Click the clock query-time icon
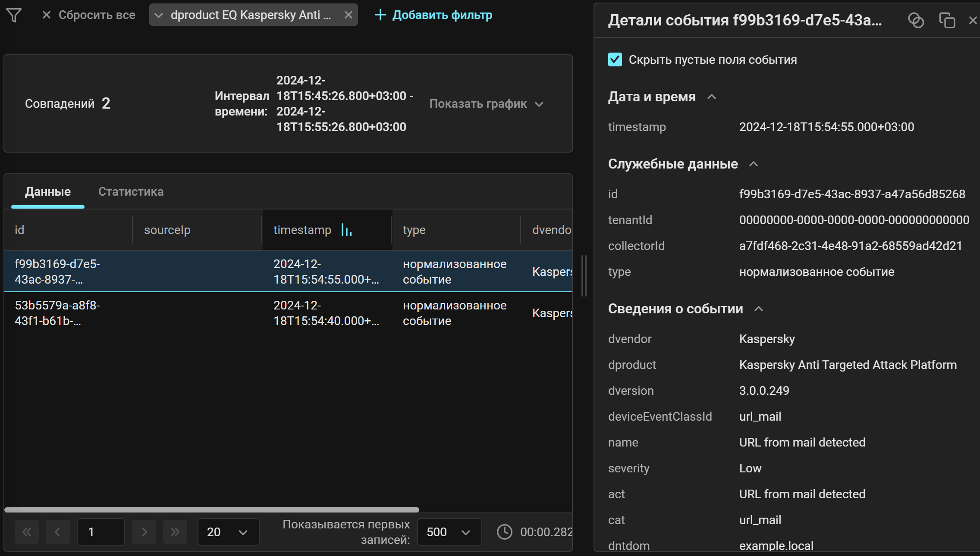This screenshot has height=556, width=980. click(x=504, y=532)
